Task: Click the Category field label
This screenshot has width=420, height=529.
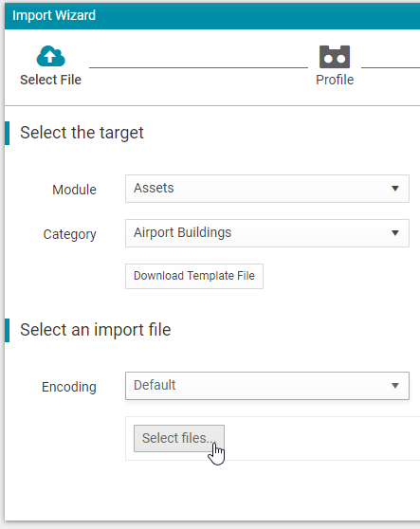Action: [69, 234]
